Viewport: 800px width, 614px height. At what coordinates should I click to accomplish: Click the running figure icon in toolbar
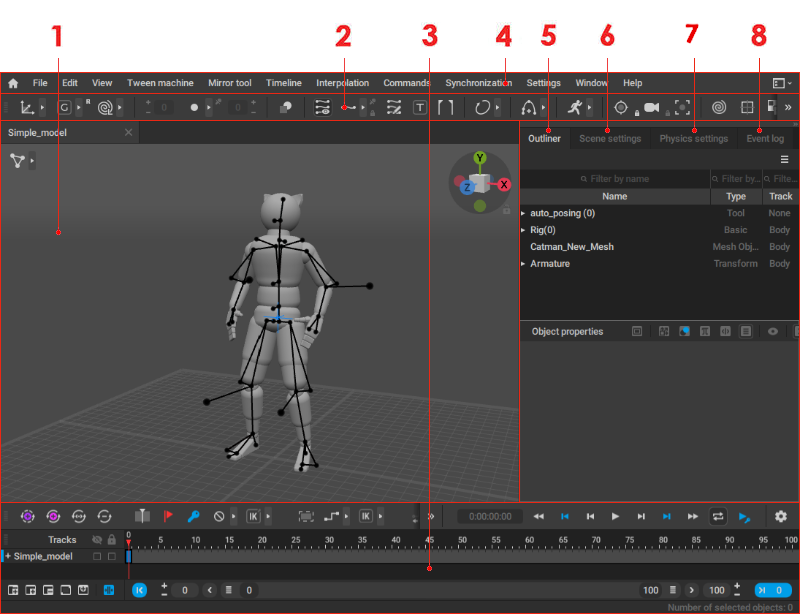(574, 107)
